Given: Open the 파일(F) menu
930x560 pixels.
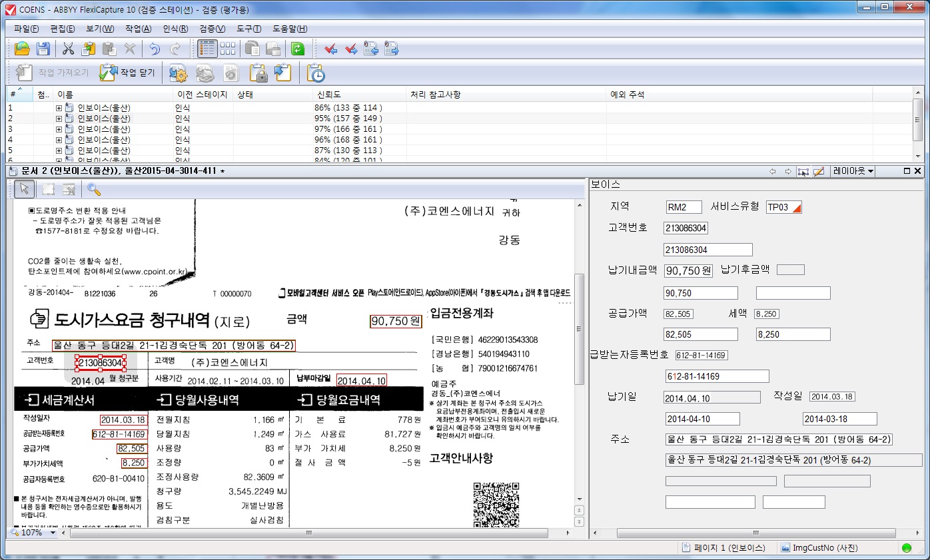Looking at the screenshot, I should tap(27, 29).
